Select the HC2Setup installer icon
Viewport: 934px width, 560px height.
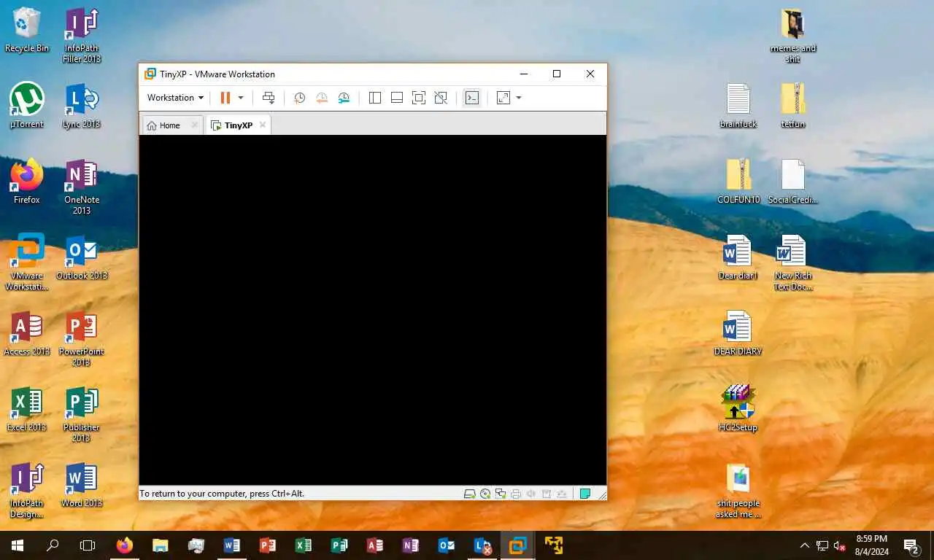tap(738, 409)
